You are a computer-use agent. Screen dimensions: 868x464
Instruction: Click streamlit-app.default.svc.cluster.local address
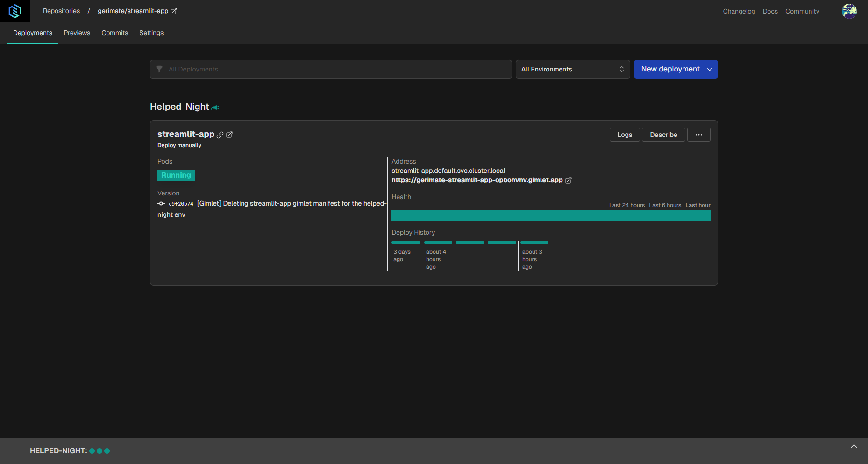point(448,171)
